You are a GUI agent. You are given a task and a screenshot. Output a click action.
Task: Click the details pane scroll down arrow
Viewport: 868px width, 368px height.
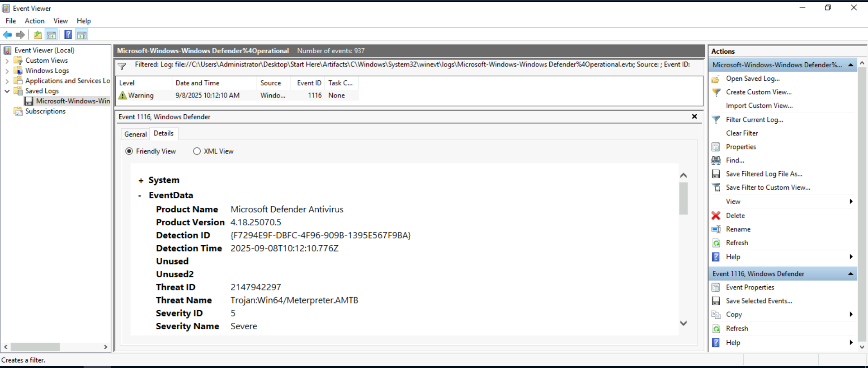(x=684, y=323)
